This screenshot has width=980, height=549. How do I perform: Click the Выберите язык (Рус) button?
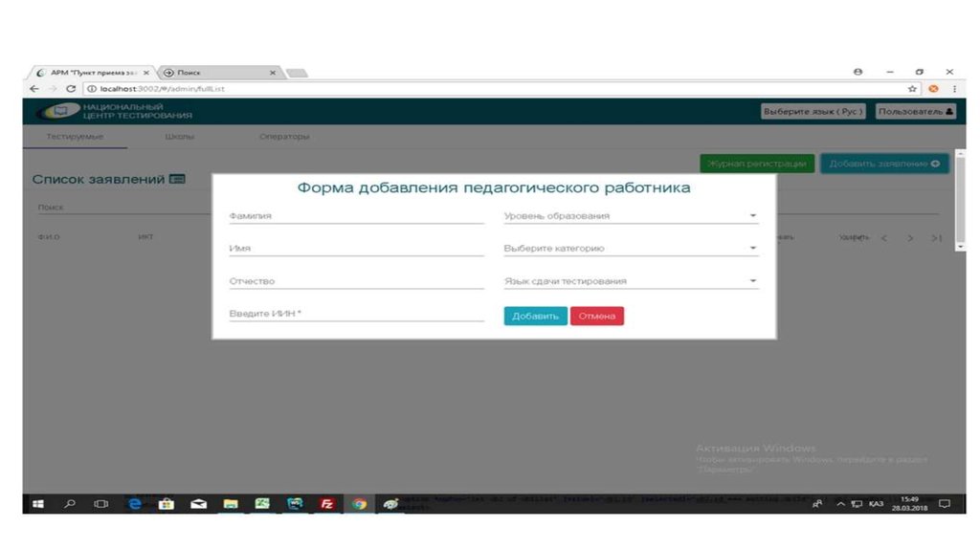pyautogui.click(x=813, y=112)
